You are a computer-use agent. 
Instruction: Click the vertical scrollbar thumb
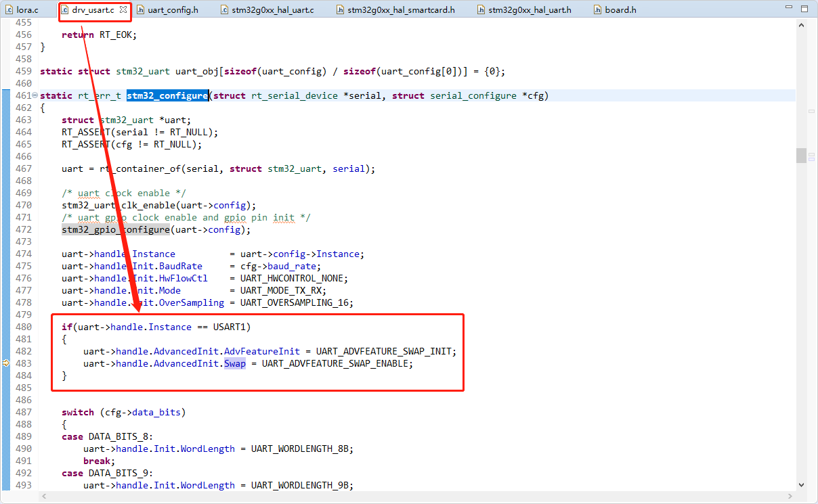pos(801,156)
